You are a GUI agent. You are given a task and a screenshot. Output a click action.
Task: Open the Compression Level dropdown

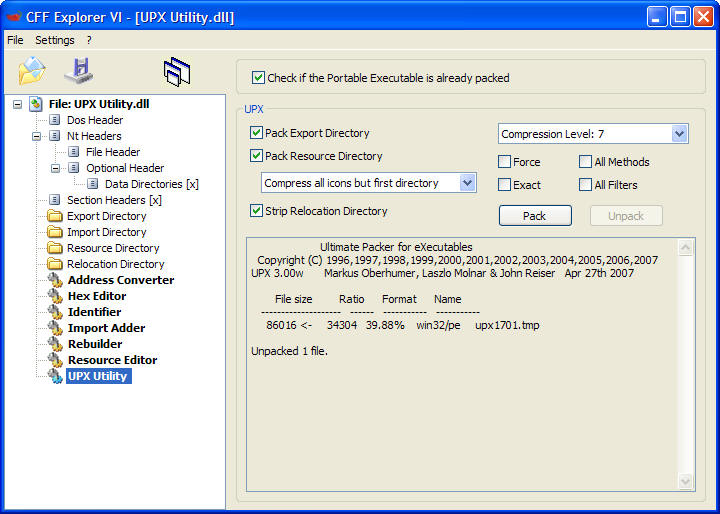coord(679,134)
